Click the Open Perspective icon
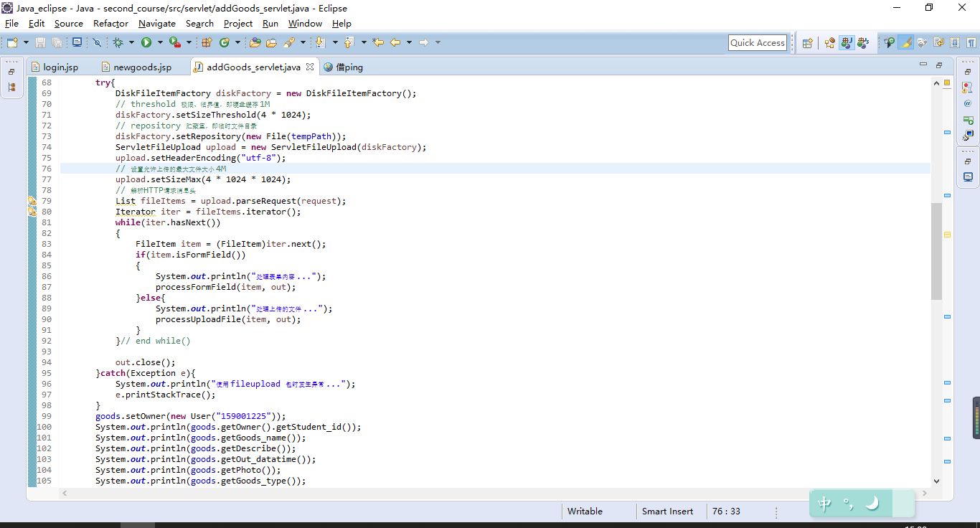 tap(808, 43)
